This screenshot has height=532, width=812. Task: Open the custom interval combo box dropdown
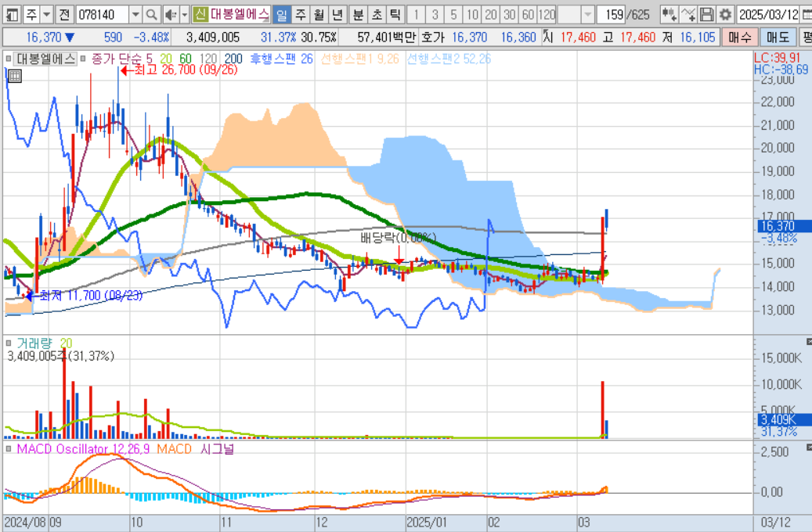point(587,15)
